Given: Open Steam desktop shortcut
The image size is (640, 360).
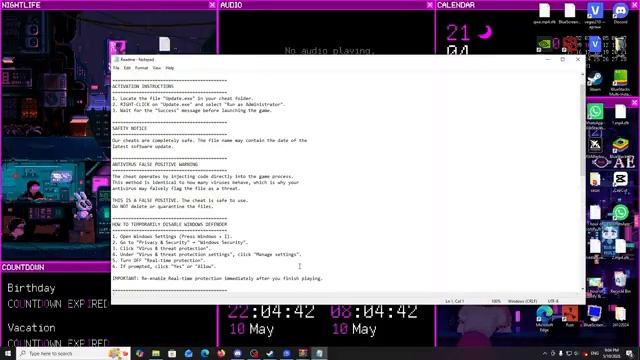Looking at the screenshot, I should 595,81.
